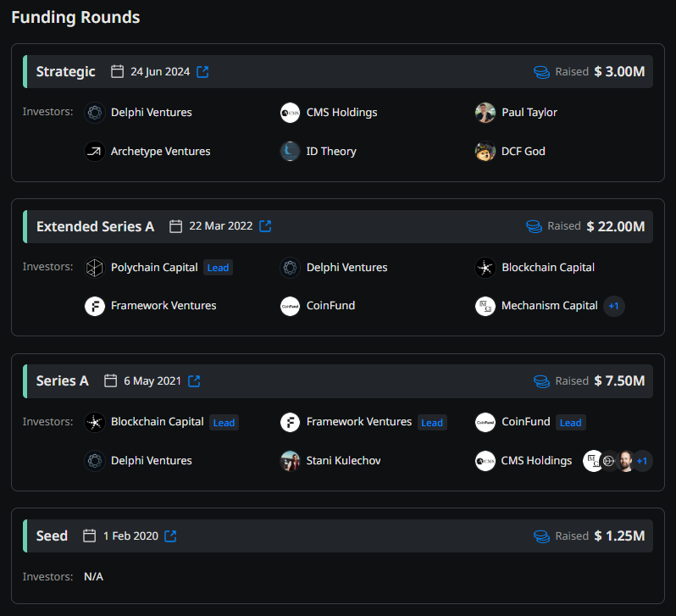Click Lead badge next to Blockchain Capital
The image size is (676, 616).
tap(224, 423)
